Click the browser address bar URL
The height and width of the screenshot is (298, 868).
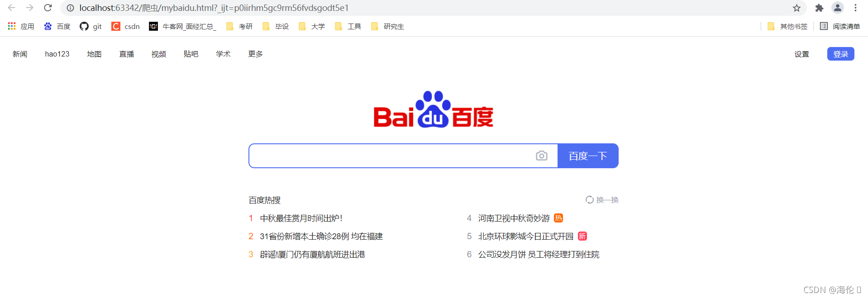(214, 8)
